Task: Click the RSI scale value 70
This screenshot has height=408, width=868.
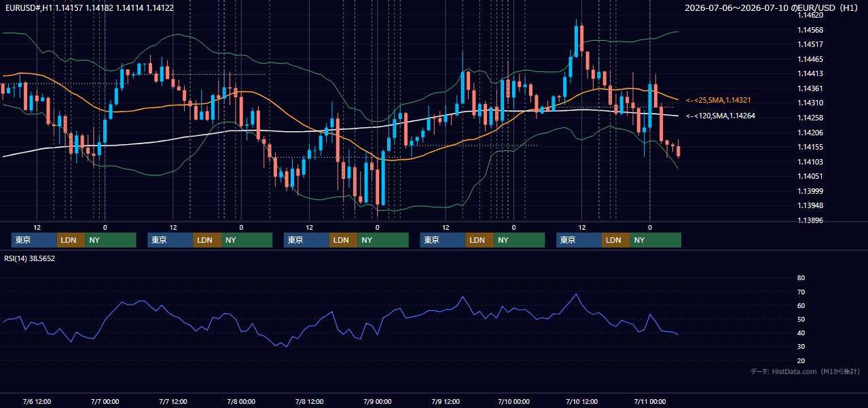Action: click(x=801, y=292)
